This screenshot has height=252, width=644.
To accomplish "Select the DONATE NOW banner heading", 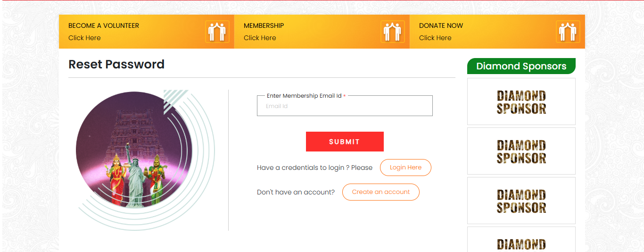I will 441,25.
